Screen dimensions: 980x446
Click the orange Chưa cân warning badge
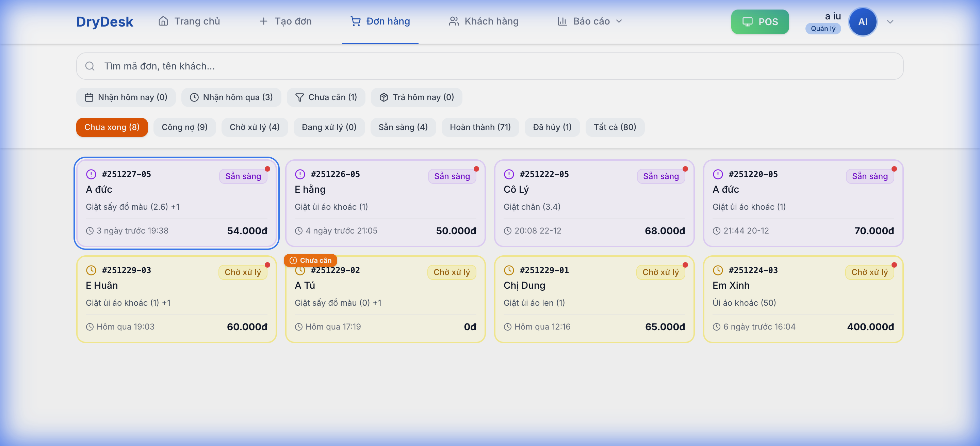(310, 260)
